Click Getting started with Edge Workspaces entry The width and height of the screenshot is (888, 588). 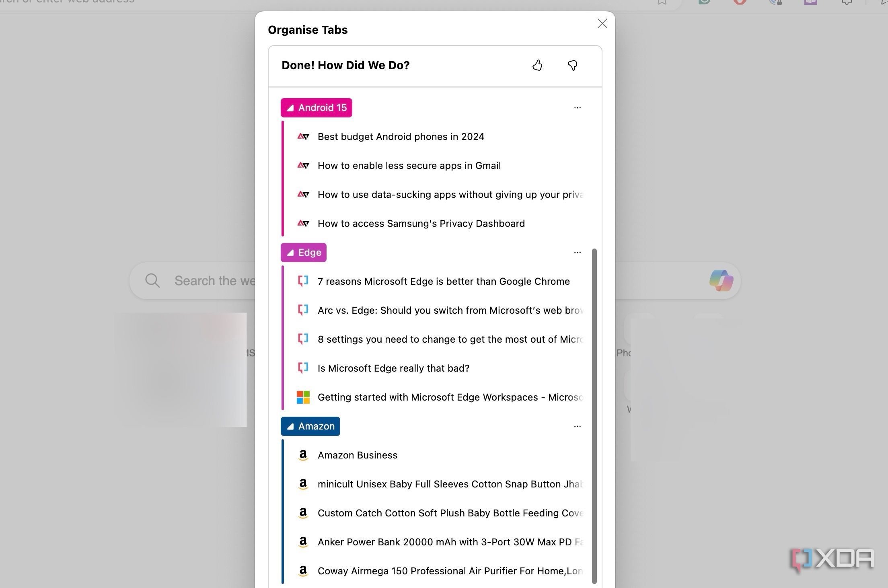click(x=450, y=397)
